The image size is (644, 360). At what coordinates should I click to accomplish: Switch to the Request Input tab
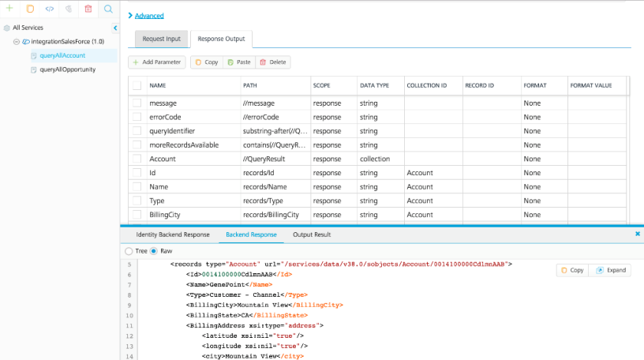(162, 39)
